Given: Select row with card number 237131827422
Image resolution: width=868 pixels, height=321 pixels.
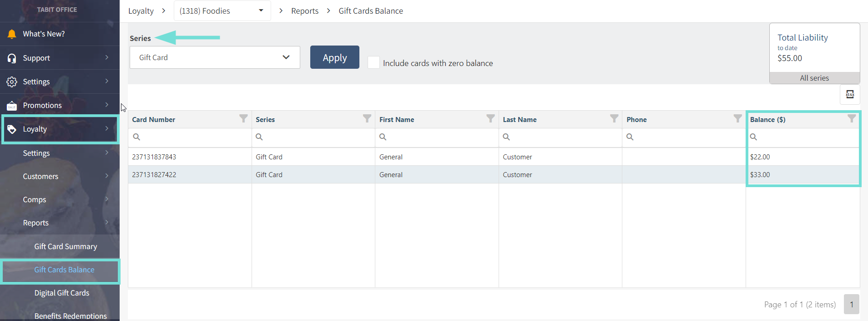Looking at the screenshot, I should click(x=154, y=175).
